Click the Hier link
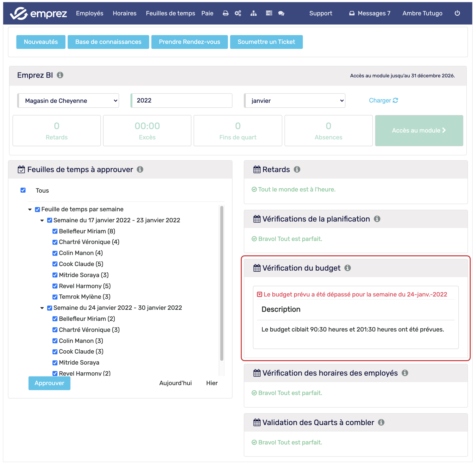The image size is (476, 465). point(212,383)
